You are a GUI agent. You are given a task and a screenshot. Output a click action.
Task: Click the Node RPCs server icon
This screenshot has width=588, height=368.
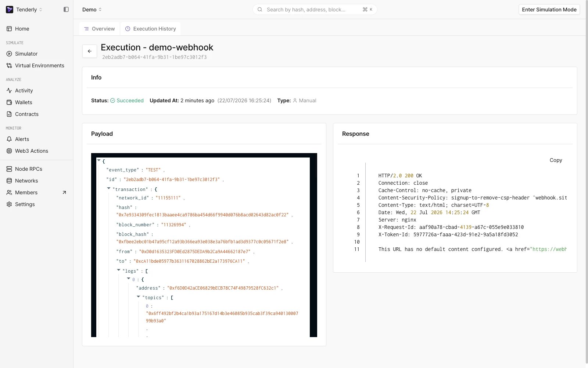point(9,169)
